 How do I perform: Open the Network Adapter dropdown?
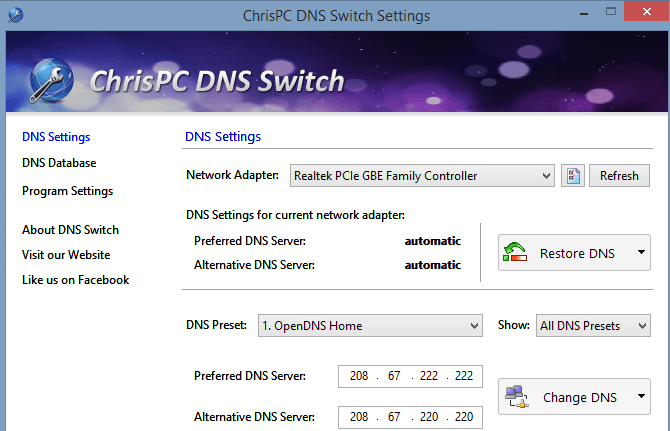pos(422,176)
